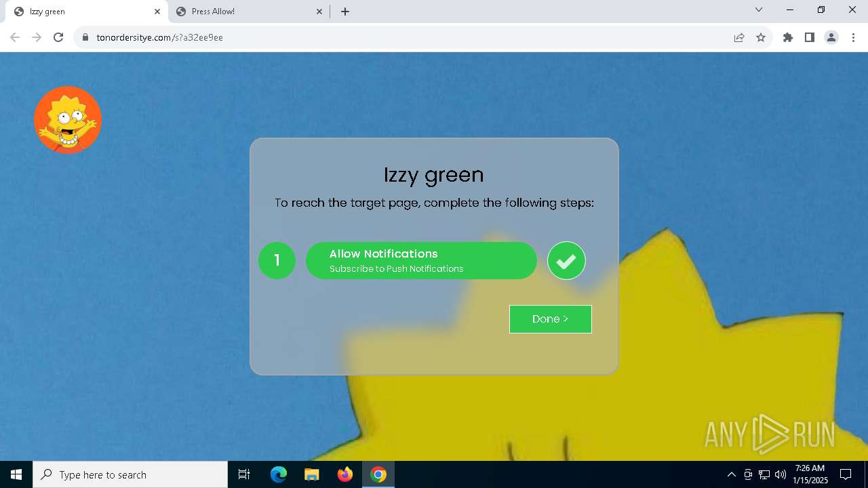Share this page icon
The image size is (868, 488).
tap(739, 37)
